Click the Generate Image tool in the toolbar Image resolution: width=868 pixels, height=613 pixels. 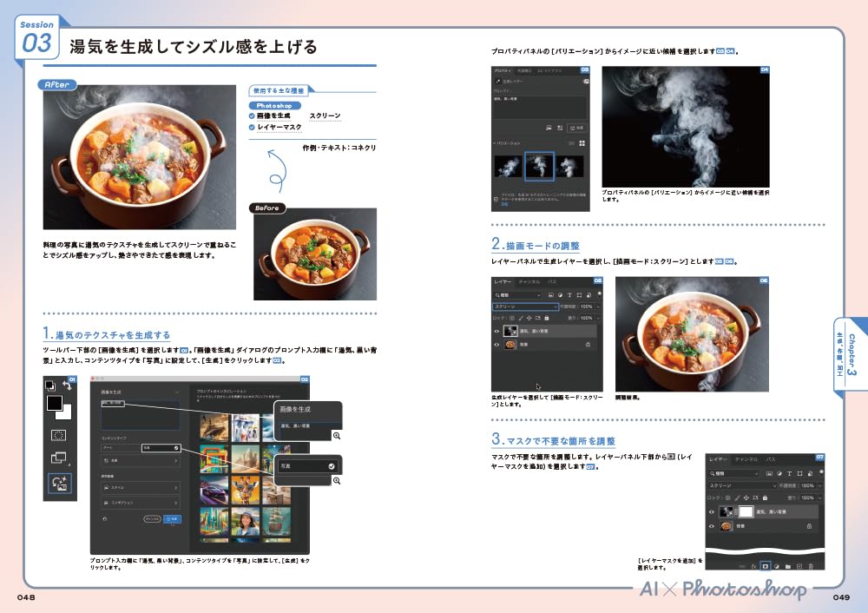point(59,483)
